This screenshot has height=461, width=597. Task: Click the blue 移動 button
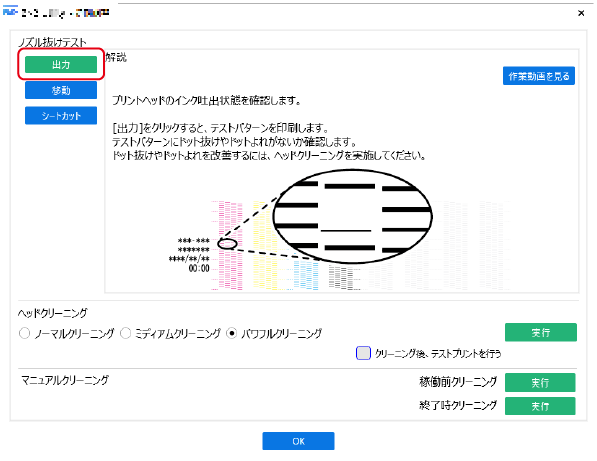[61, 90]
